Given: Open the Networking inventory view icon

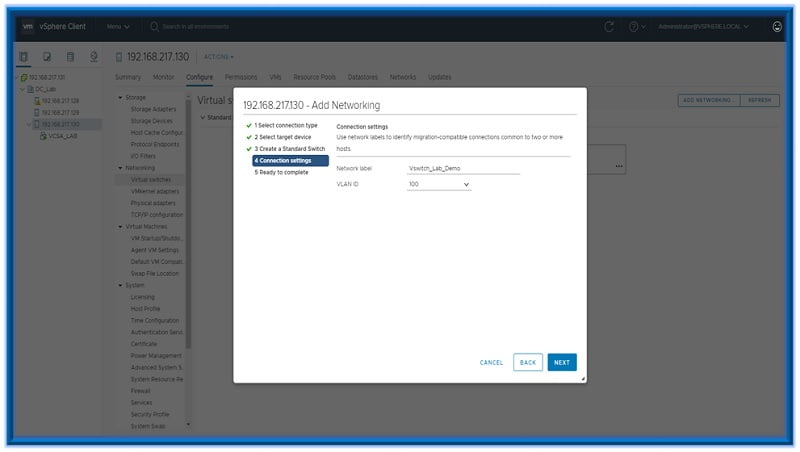Looking at the screenshot, I should coord(94,56).
